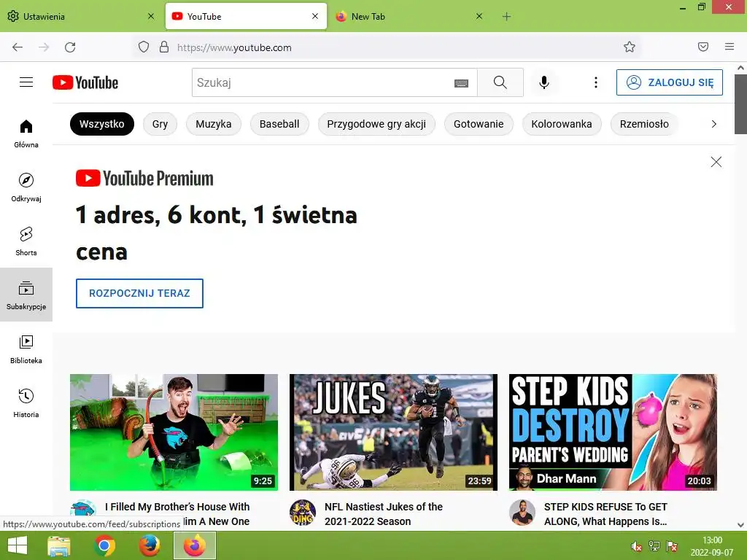Open the Windows Start menu
Image resolution: width=747 pixels, height=560 pixels.
coord(18,545)
